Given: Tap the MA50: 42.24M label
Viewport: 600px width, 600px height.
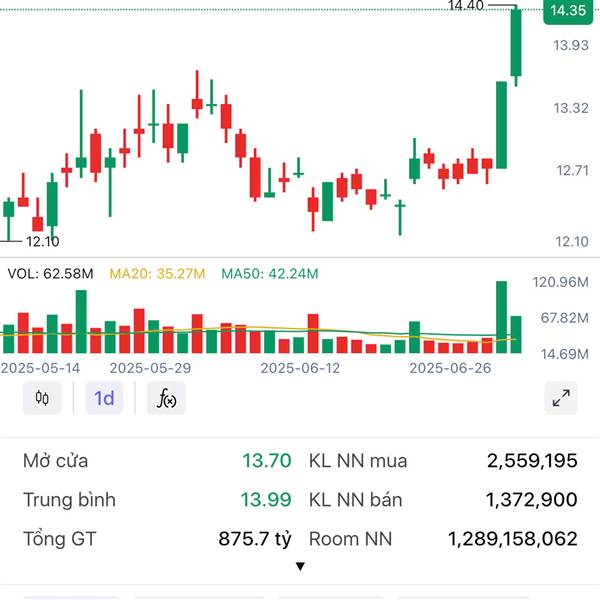Looking at the screenshot, I should (x=270, y=274).
